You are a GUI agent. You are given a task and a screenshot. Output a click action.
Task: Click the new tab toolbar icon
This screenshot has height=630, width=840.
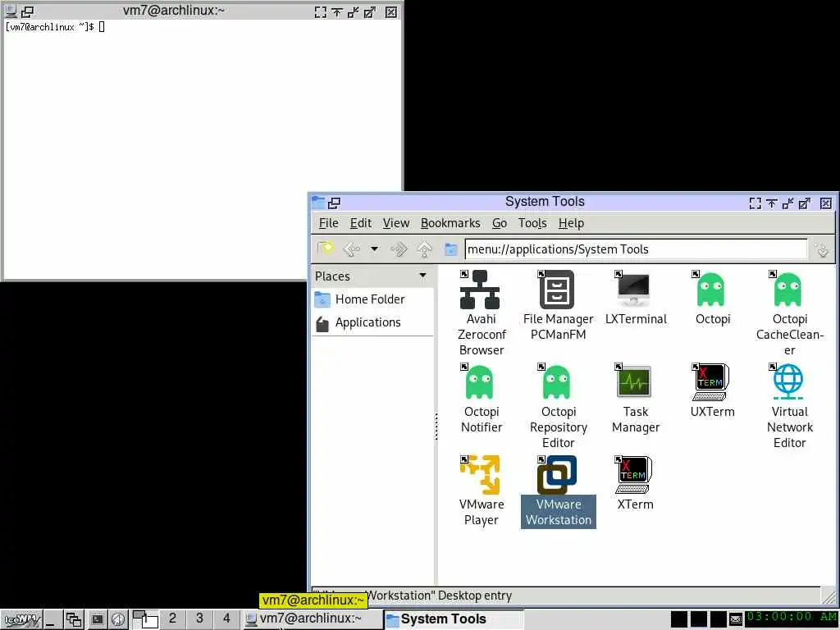[x=325, y=249]
